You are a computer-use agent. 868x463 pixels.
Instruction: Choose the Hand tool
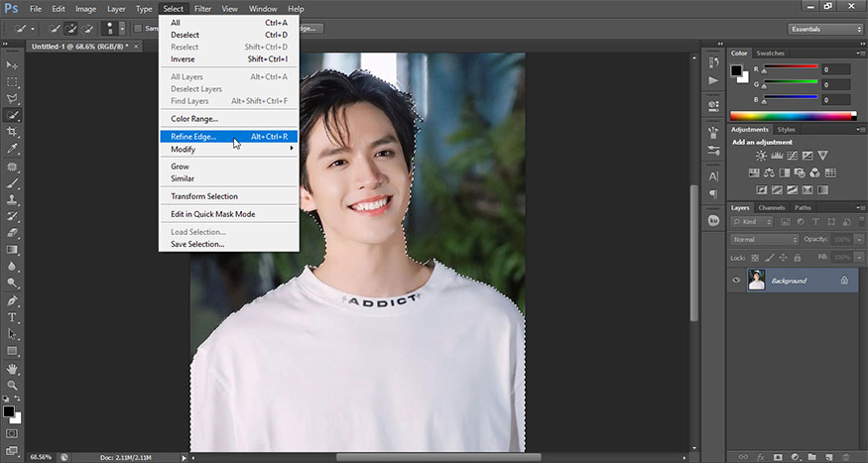click(13, 368)
